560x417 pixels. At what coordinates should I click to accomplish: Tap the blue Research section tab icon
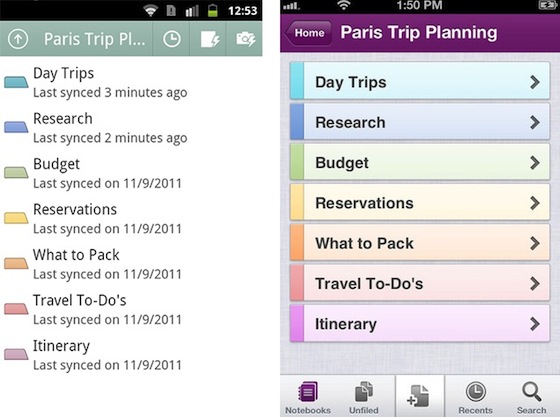(16, 127)
